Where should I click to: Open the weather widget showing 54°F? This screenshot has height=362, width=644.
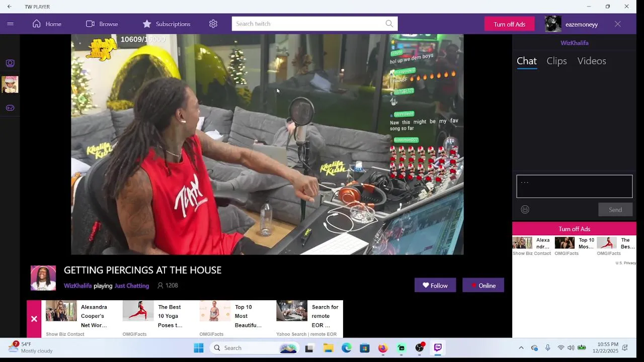click(x=30, y=347)
